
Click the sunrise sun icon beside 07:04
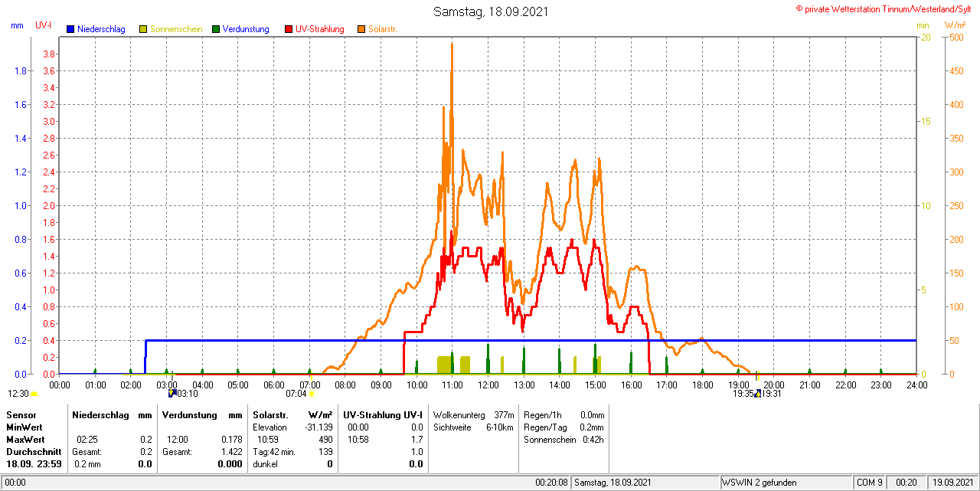tap(312, 394)
